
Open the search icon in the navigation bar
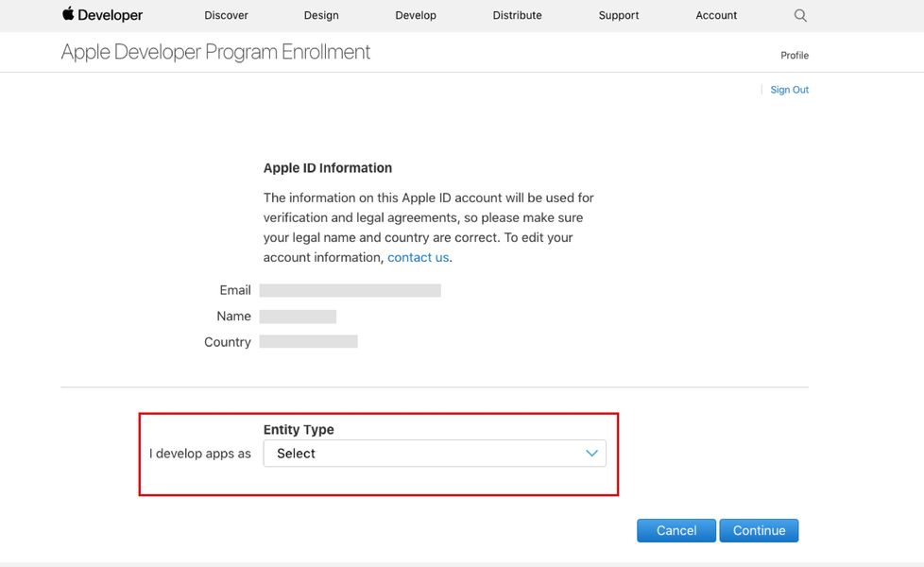(799, 15)
